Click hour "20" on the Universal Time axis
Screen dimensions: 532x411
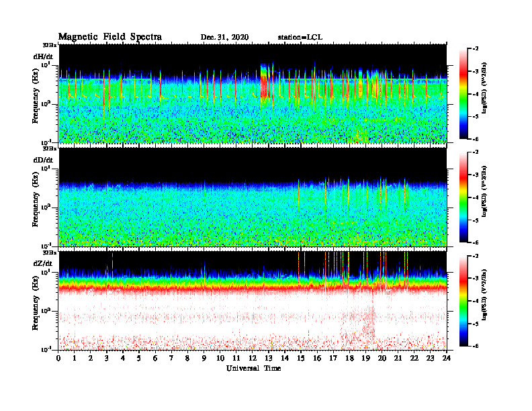tap(382, 358)
